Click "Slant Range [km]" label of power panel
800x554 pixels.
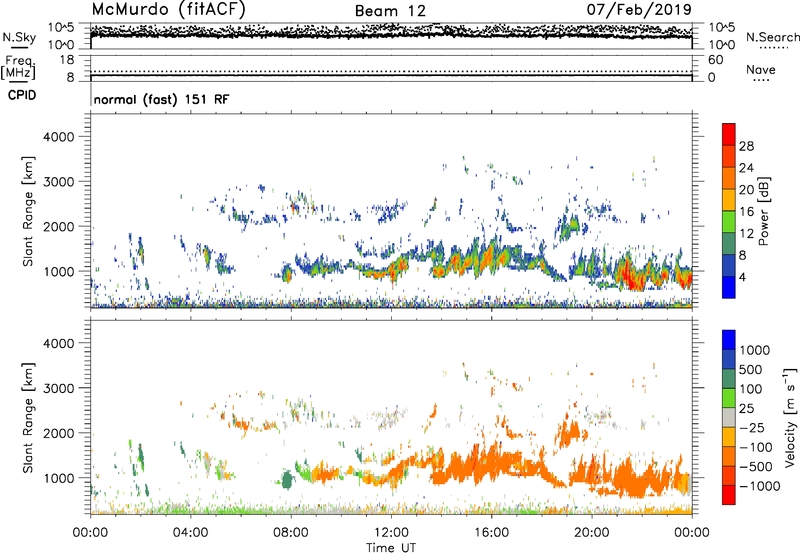[x=28, y=211]
